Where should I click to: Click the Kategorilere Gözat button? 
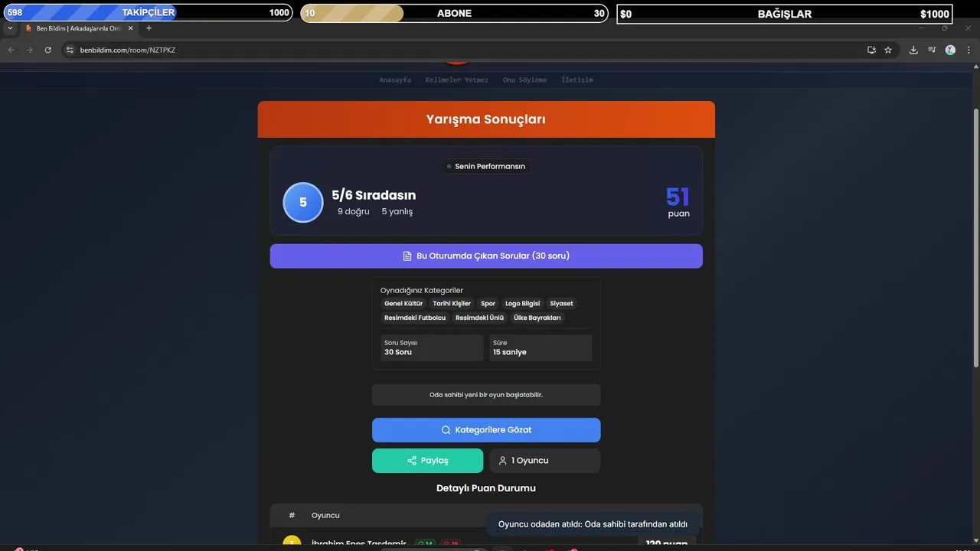486,430
